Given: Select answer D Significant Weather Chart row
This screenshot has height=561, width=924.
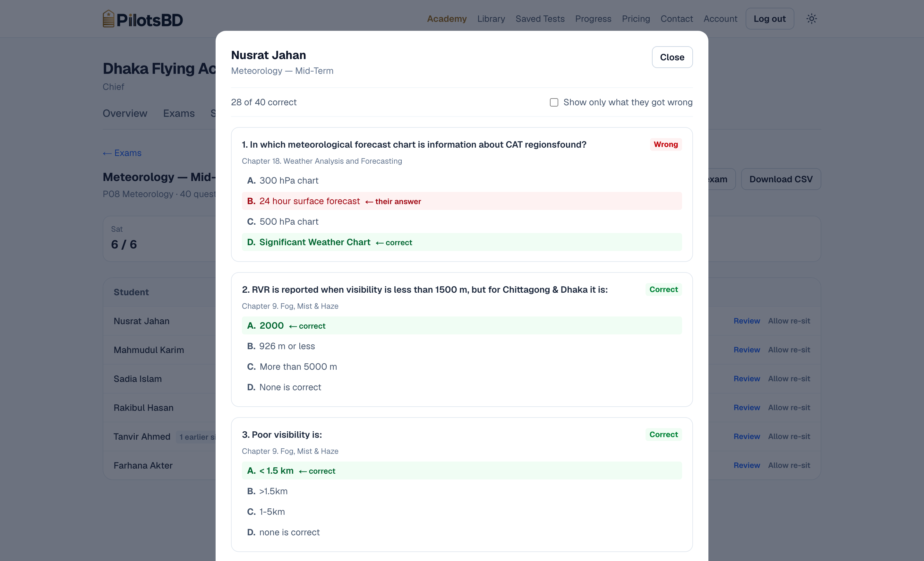Looking at the screenshot, I should [x=462, y=242].
